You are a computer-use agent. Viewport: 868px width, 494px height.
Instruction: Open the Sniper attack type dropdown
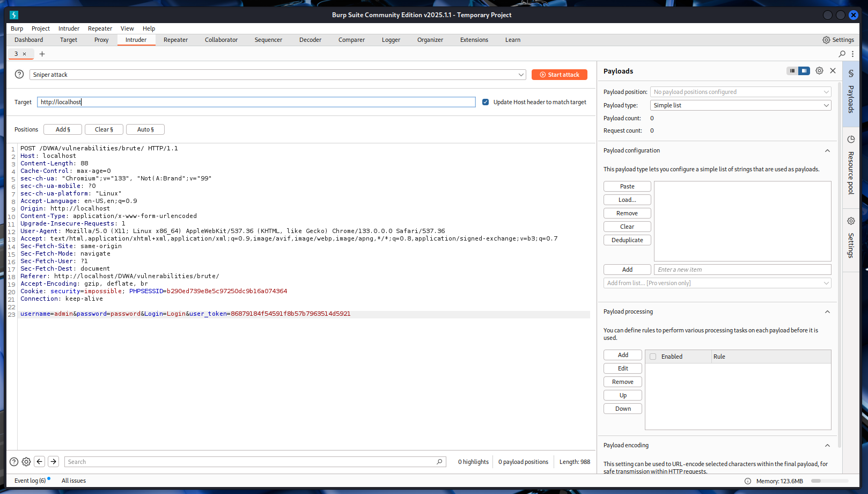pyautogui.click(x=278, y=75)
